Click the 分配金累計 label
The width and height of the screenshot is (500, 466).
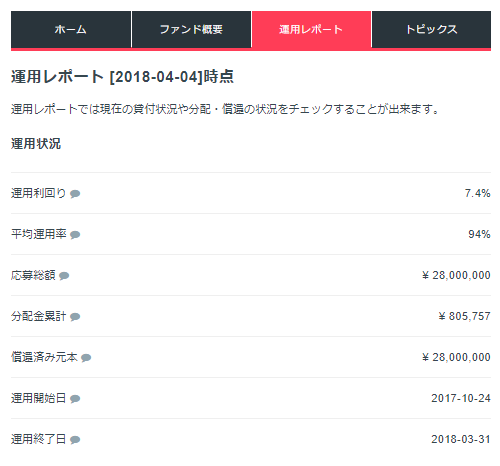(x=39, y=316)
